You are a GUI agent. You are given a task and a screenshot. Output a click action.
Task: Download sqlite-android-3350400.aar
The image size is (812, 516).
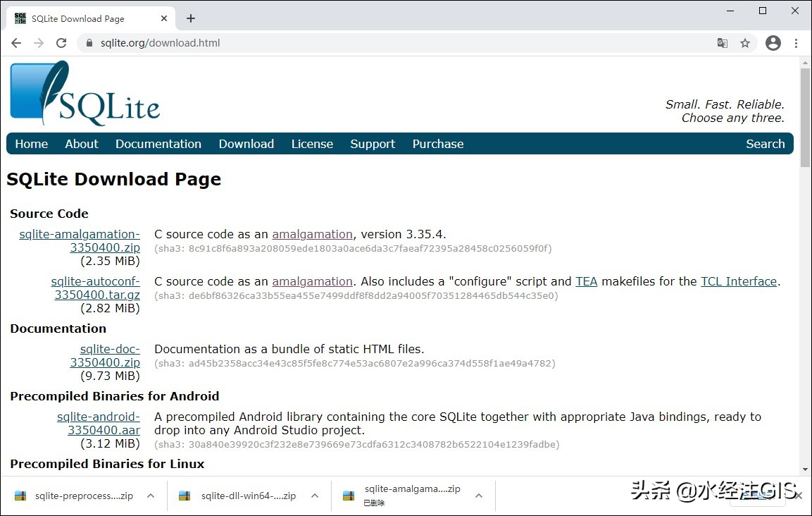99,424
